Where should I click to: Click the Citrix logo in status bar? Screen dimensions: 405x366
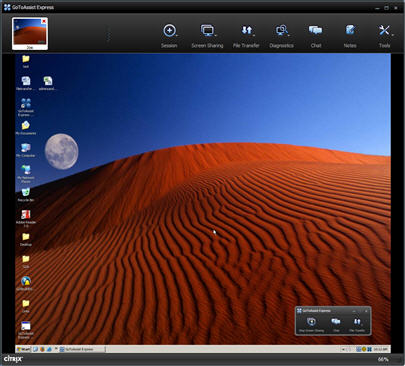point(13,359)
